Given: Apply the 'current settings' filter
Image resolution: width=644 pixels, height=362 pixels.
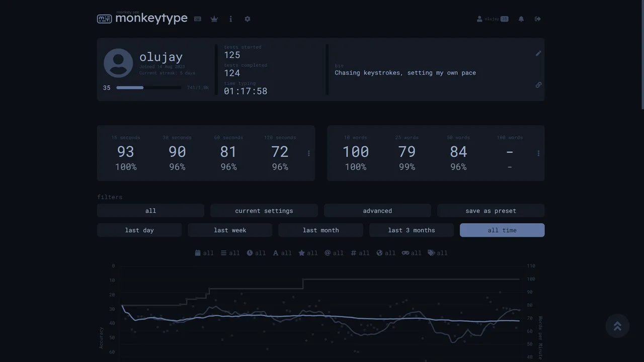Looking at the screenshot, I should tap(264, 211).
